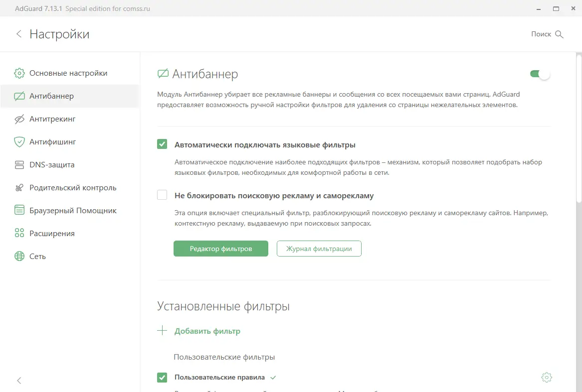Click the vertical scrollbar thumb
Viewport: 582px width, 392px height.
[x=579, y=128]
